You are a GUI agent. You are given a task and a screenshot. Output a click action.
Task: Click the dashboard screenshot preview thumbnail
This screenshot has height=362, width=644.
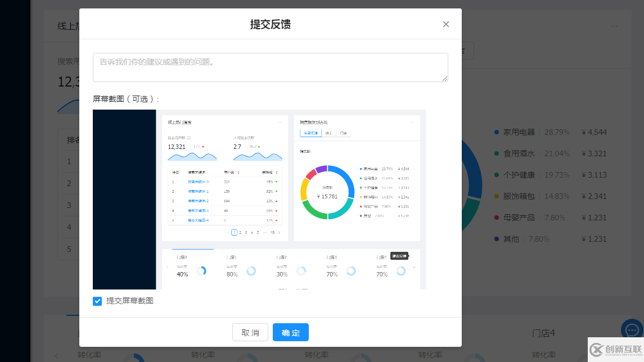pos(260,198)
